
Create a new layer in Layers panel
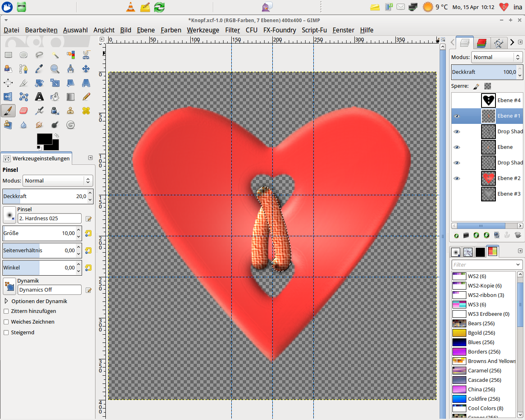456,235
